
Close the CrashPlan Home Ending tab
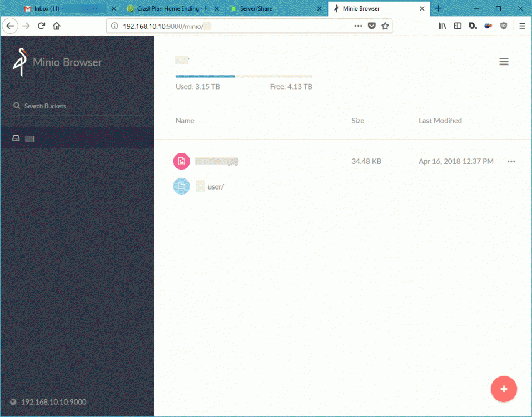pyautogui.click(x=217, y=9)
